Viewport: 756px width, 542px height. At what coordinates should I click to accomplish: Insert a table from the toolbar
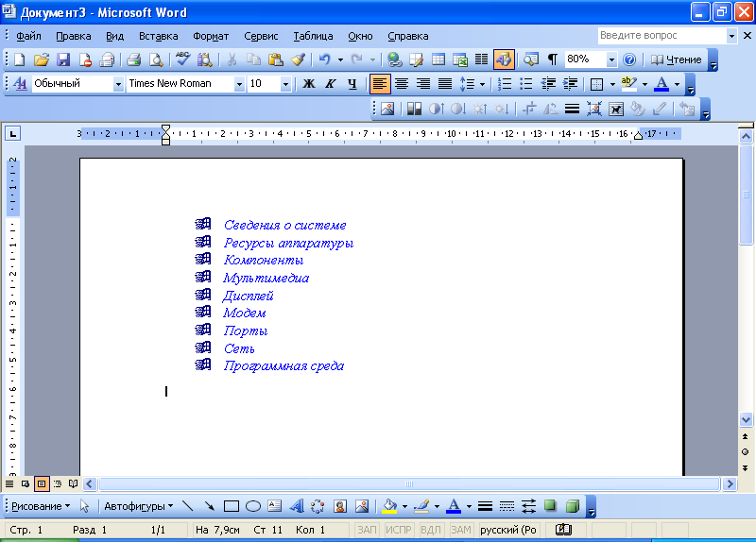(x=438, y=59)
